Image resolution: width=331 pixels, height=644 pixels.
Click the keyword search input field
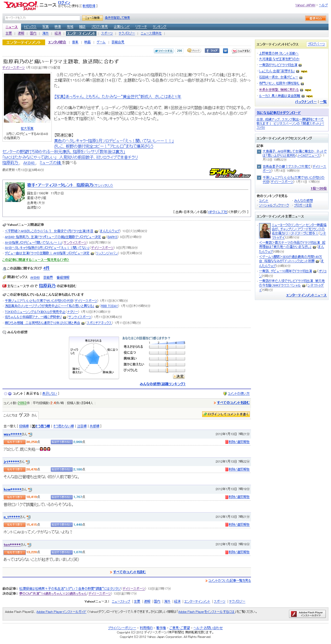click(42, 18)
